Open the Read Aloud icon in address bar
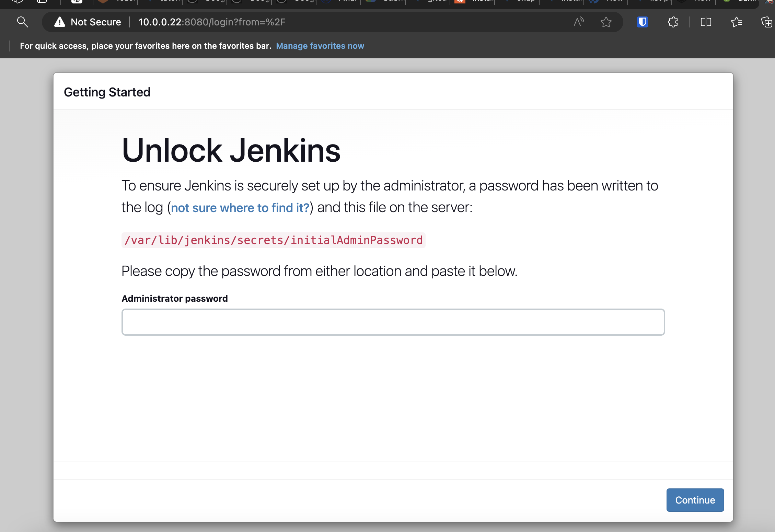775x532 pixels. pos(579,22)
